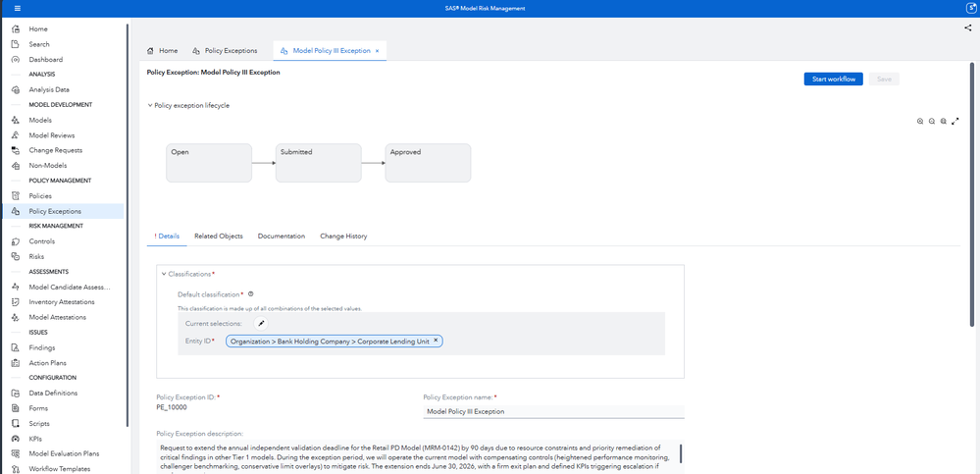Click the Controls icon in sidebar
This screenshot has height=474, width=980.
click(x=16, y=241)
